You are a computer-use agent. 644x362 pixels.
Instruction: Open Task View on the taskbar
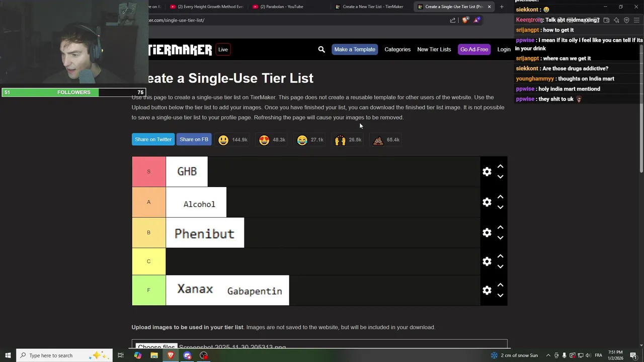pyautogui.click(x=121, y=355)
